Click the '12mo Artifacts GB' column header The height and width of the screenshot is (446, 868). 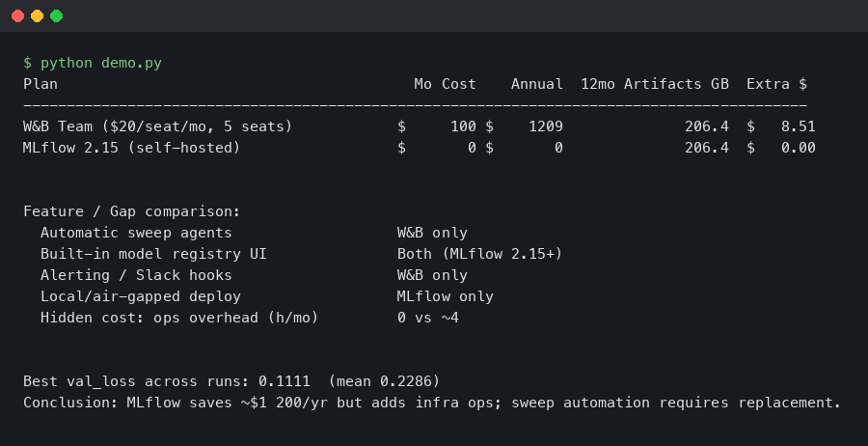(x=655, y=84)
